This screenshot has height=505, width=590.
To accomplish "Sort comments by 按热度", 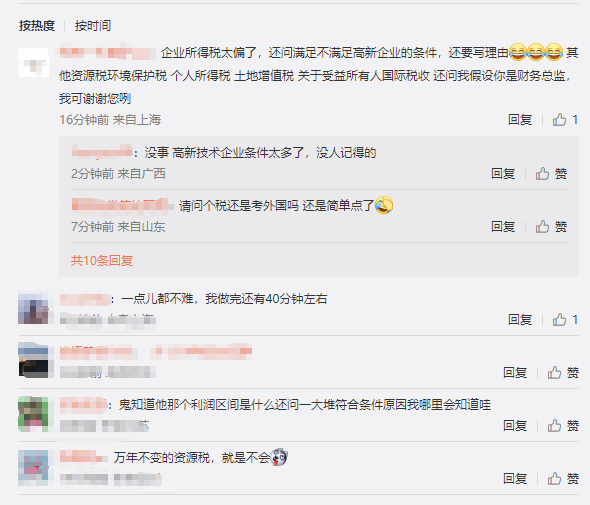I will (x=37, y=26).
